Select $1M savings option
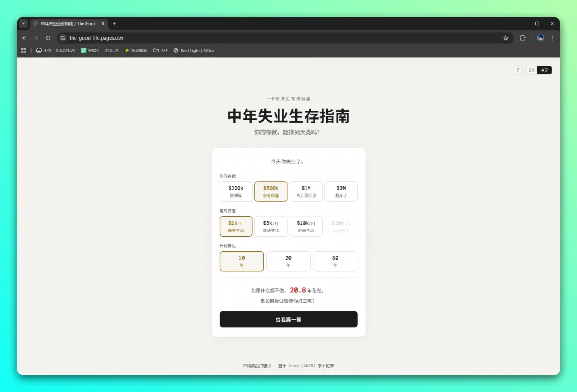 pyautogui.click(x=306, y=191)
